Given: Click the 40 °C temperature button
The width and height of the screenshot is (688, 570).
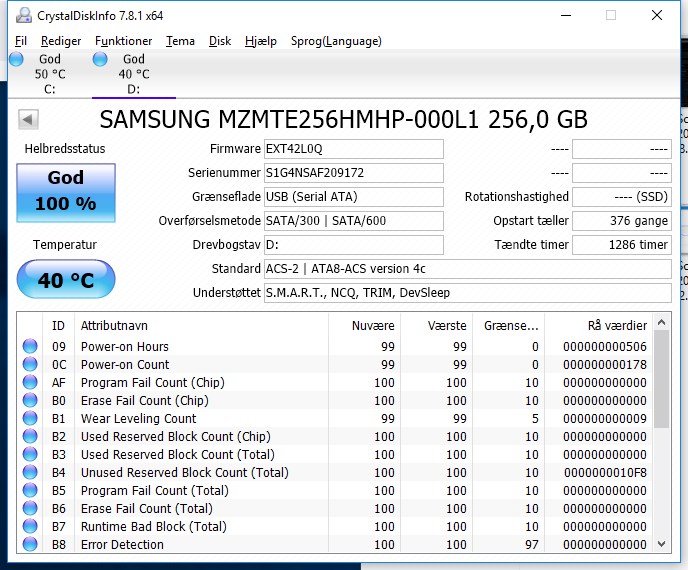Looking at the screenshot, I should pos(66,279).
